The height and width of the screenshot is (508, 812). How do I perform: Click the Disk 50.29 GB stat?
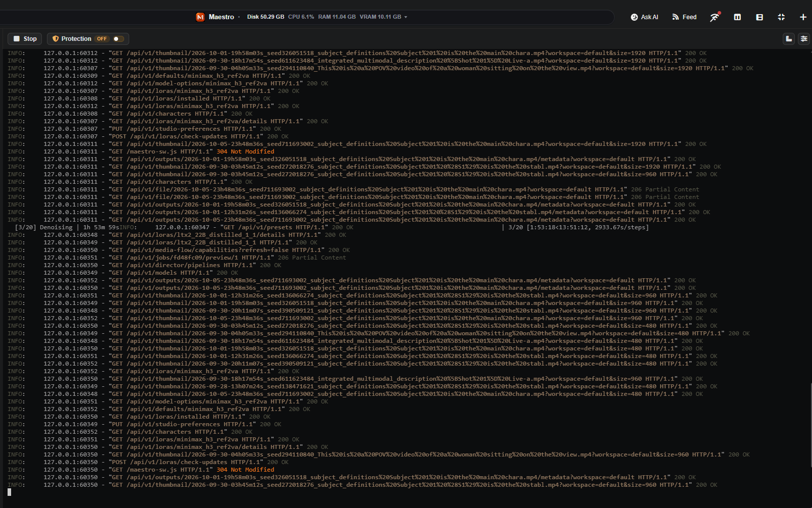(x=265, y=17)
